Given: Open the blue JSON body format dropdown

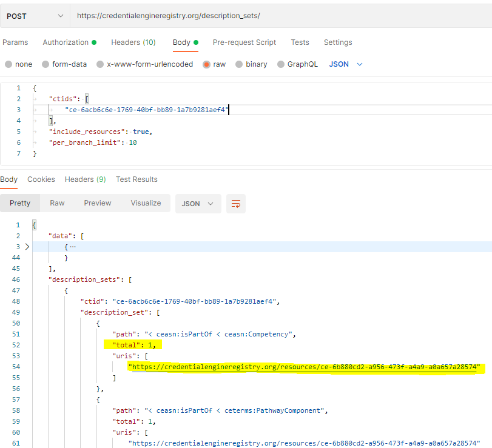Looking at the screenshot, I should click(x=346, y=64).
